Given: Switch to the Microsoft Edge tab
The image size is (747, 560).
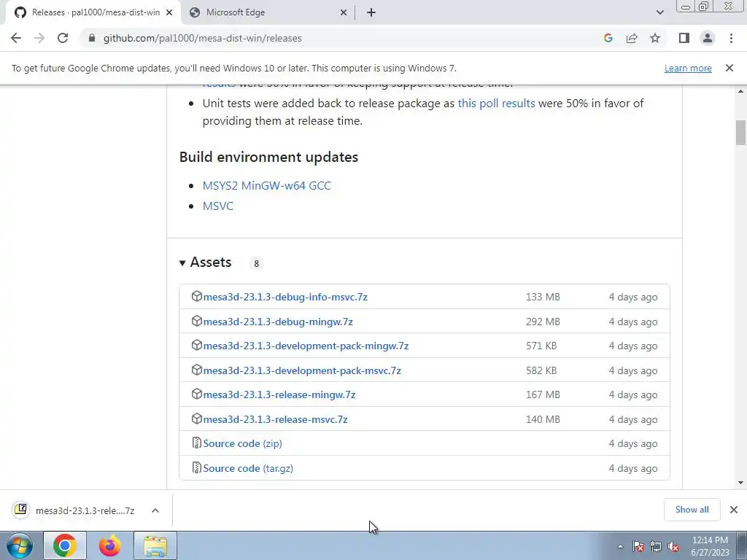Looking at the screenshot, I should coord(269,12).
